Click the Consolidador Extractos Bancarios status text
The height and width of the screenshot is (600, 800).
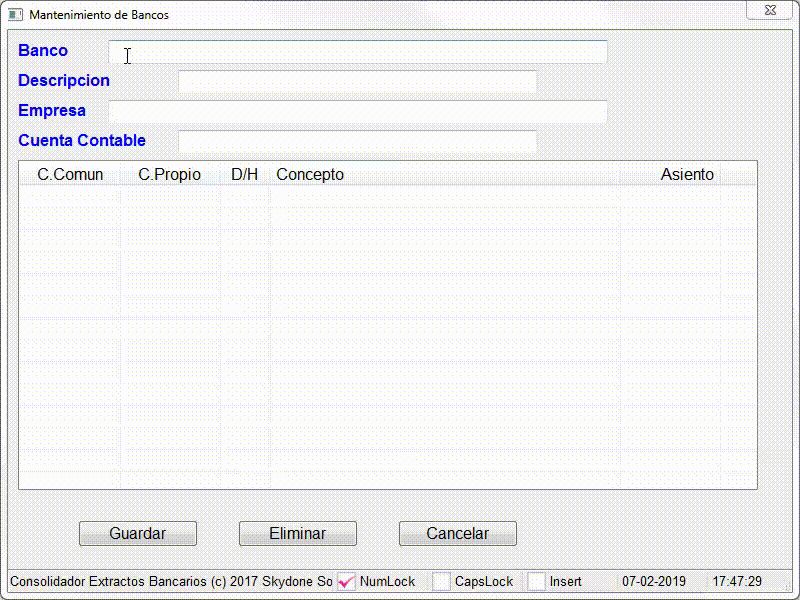click(170, 582)
